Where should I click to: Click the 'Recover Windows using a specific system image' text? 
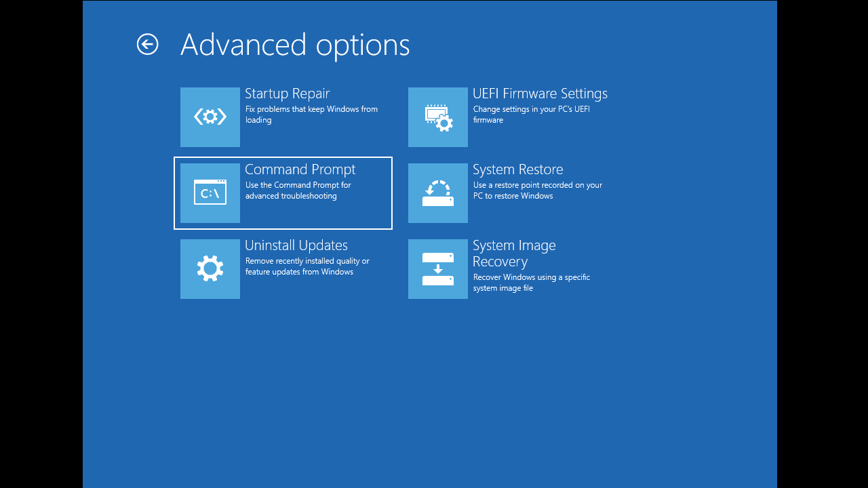point(532,283)
